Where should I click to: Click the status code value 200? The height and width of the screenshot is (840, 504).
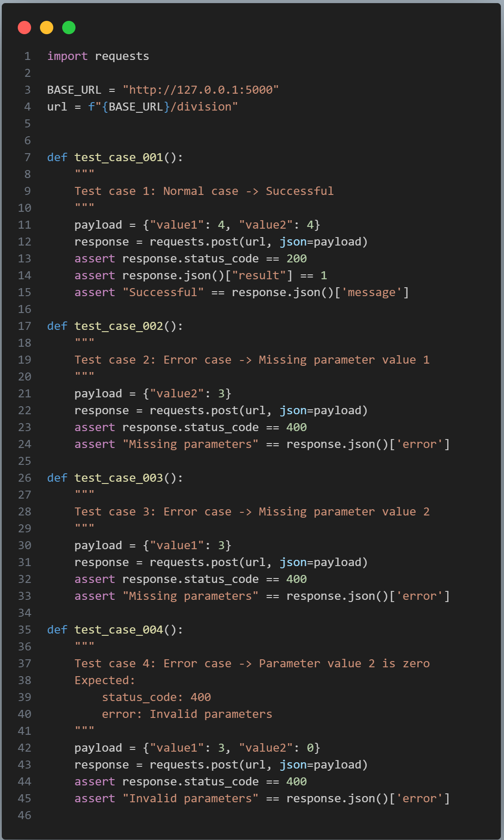296,259
